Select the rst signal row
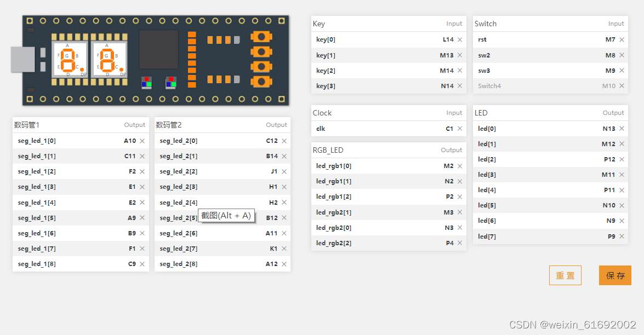The width and height of the screenshot is (644, 335). click(550, 40)
